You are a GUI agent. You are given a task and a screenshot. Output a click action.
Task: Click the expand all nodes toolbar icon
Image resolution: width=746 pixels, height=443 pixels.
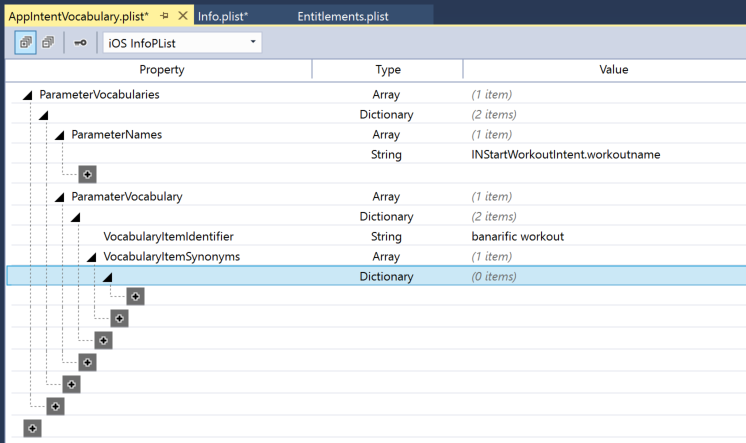pyautogui.click(x=26, y=43)
